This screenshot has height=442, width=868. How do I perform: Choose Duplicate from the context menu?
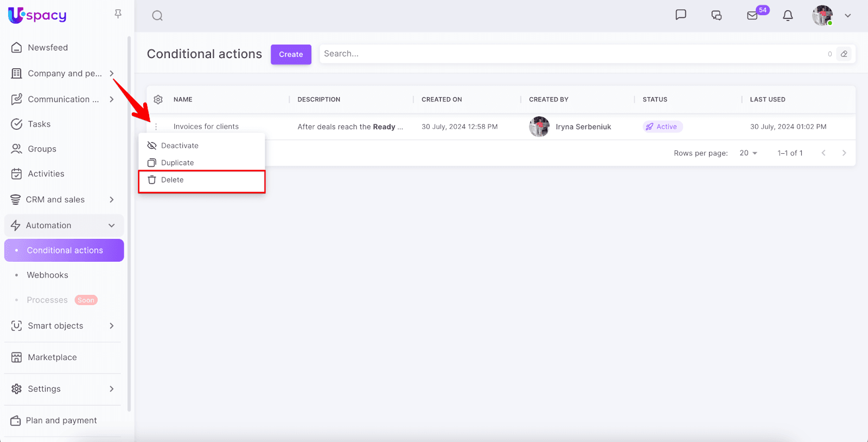(x=177, y=163)
